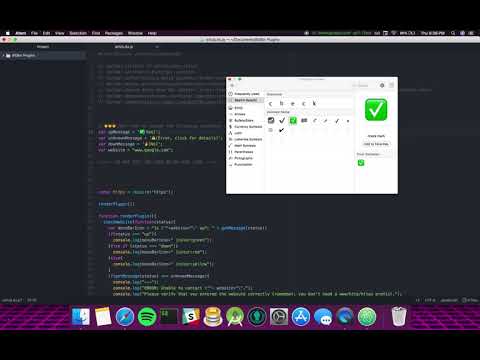
Task: Open the Apple menu
Action: tap(8, 33)
